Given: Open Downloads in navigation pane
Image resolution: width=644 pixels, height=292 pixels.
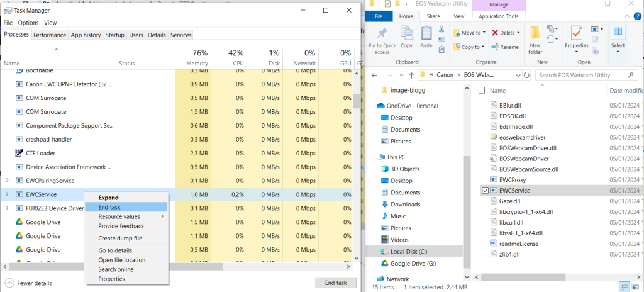Looking at the screenshot, I should point(406,205).
